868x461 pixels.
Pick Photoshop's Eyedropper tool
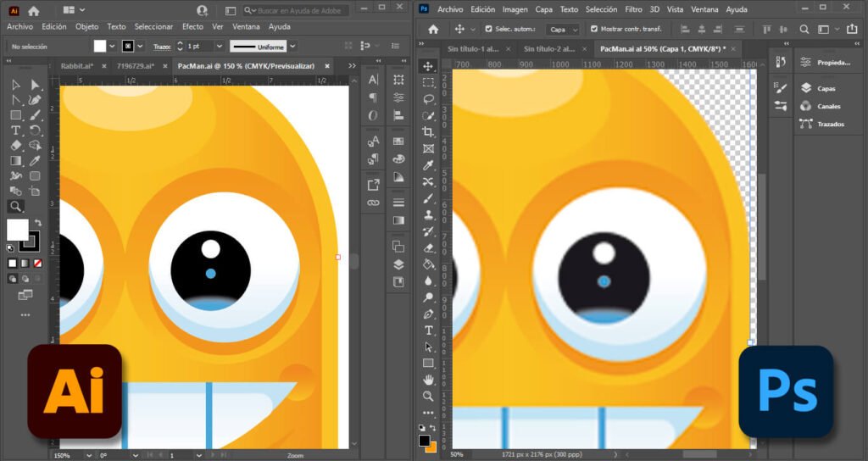(x=428, y=165)
